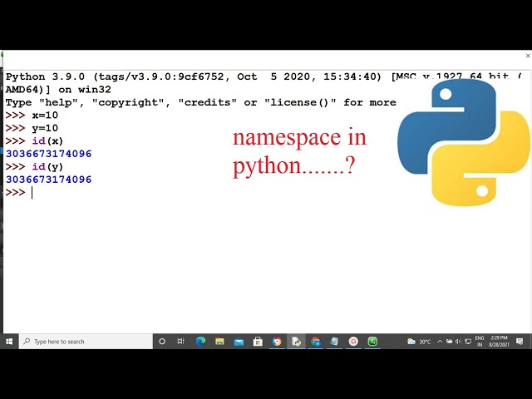
Task: Open the notification action center icon
Action: (520, 342)
